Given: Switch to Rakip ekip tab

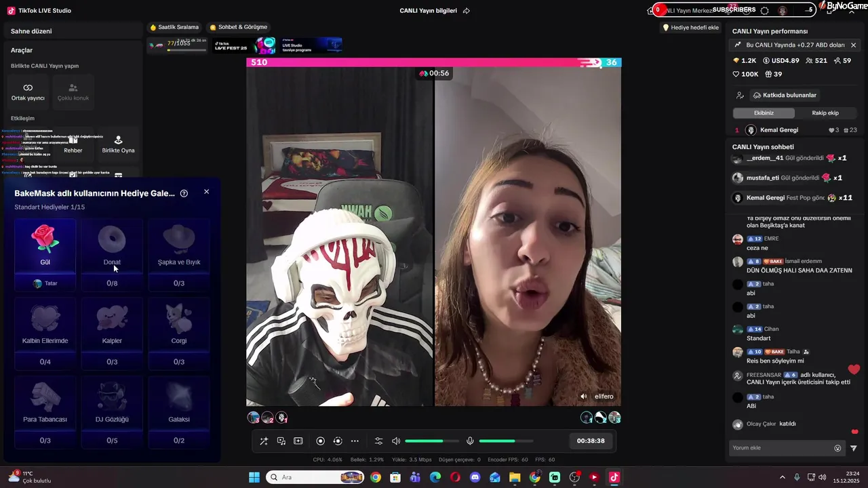Looking at the screenshot, I should point(825,113).
